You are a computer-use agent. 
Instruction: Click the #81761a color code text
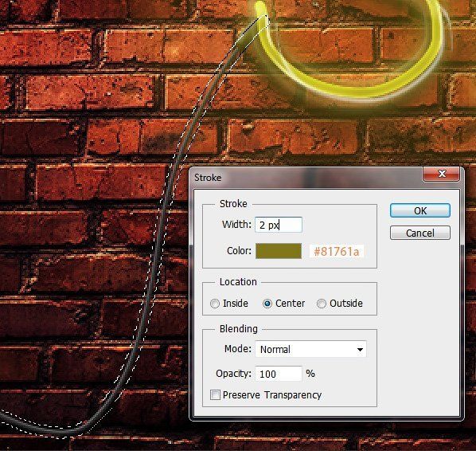coord(337,252)
